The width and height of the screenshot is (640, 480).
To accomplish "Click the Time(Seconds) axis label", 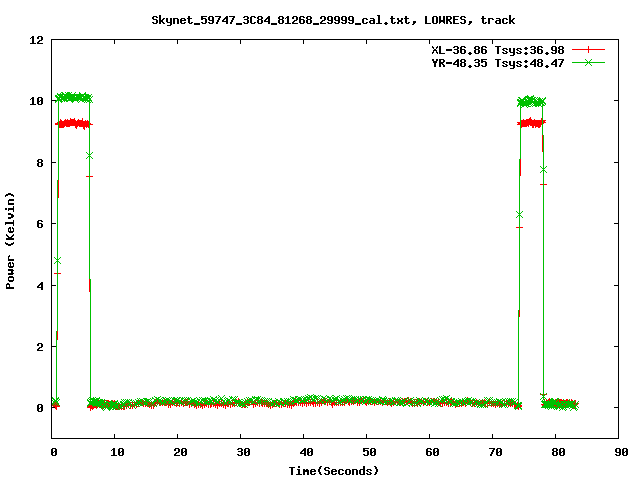I will [333, 471].
